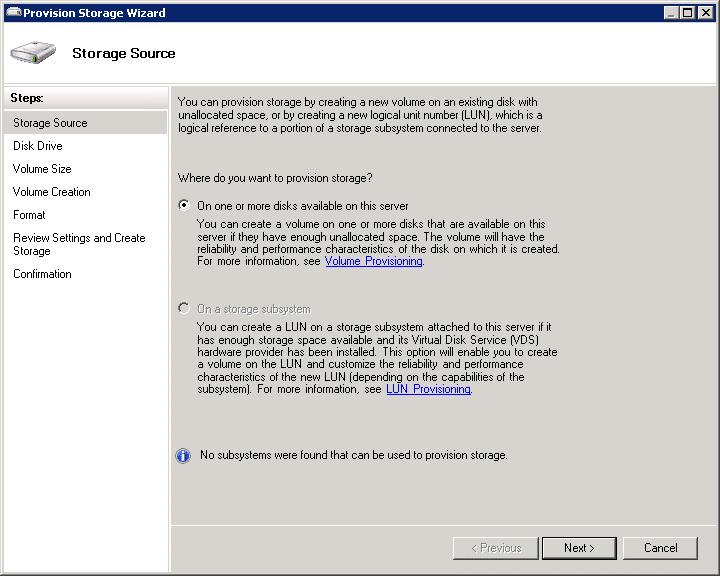This screenshot has width=720, height=576.
Task: Choose the Volume Creation step
Action: coord(51,192)
